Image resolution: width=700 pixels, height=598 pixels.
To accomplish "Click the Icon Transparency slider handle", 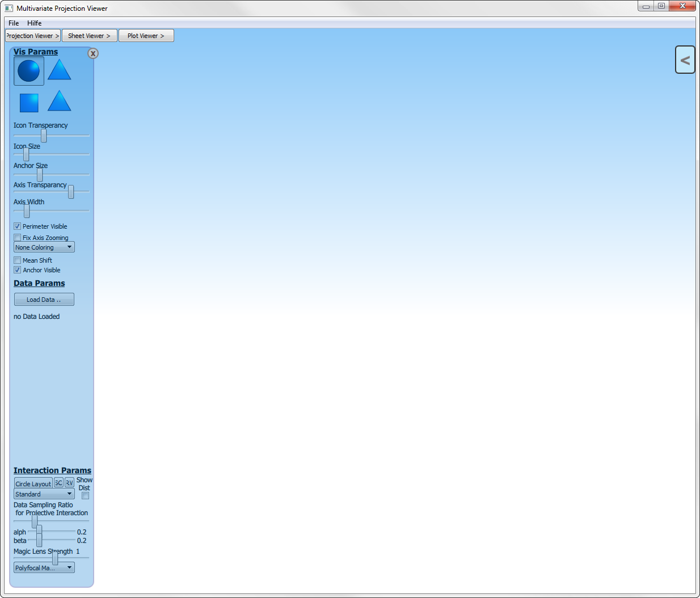I will (x=44, y=136).
